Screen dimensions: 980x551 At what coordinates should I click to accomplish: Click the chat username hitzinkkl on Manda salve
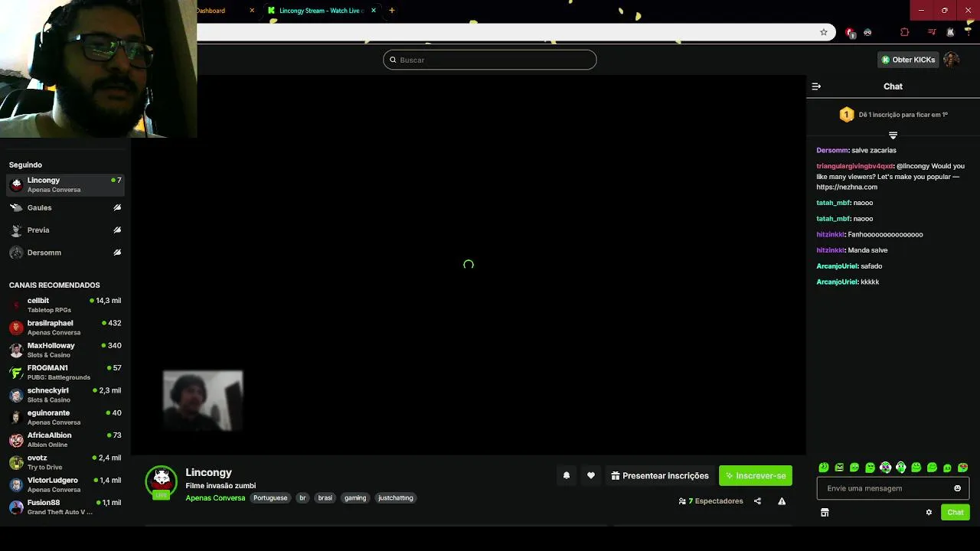click(830, 250)
